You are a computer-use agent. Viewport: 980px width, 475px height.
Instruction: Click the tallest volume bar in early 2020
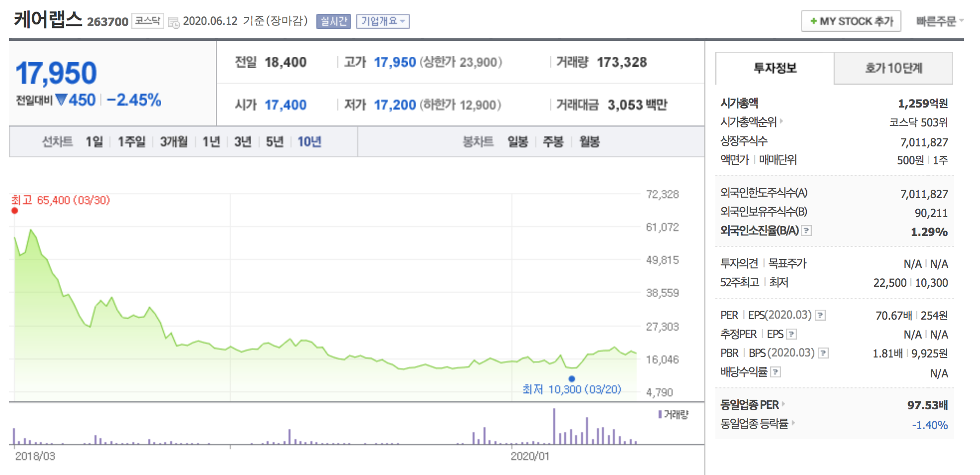[554, 426]
